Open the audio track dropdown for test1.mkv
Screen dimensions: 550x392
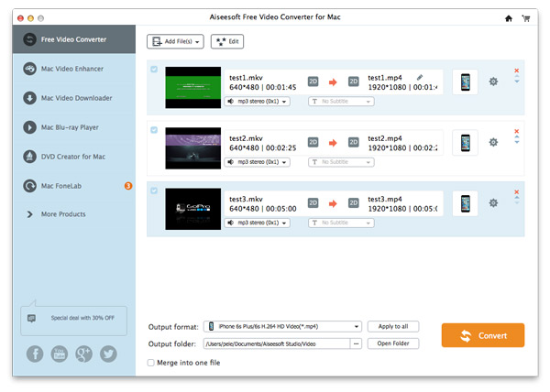(257, 101)
